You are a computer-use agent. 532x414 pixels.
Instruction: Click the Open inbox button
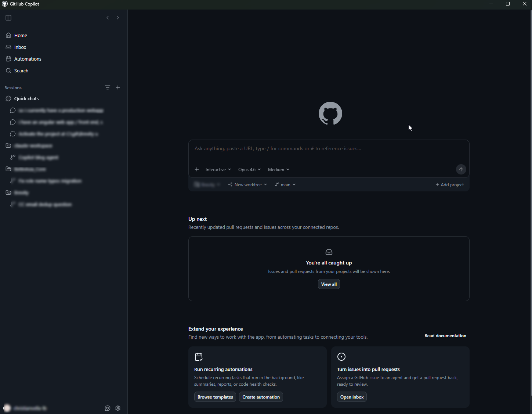point(352,397)
